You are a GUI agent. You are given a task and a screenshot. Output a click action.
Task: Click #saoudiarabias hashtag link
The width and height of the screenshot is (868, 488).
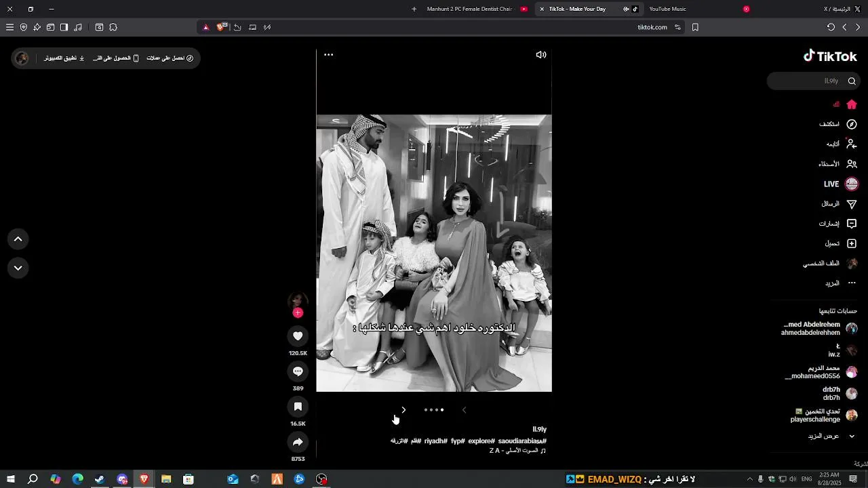coord(522,441)
